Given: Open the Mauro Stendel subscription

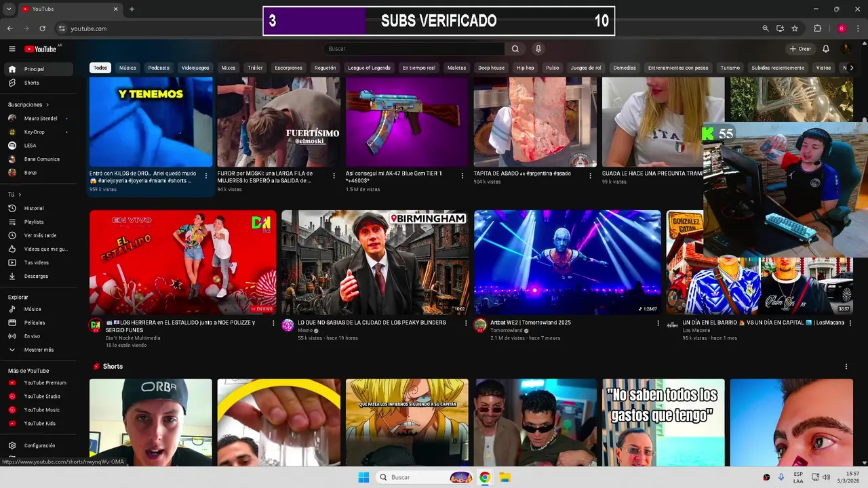Looking at the screenshot, I should click(37, 119).
